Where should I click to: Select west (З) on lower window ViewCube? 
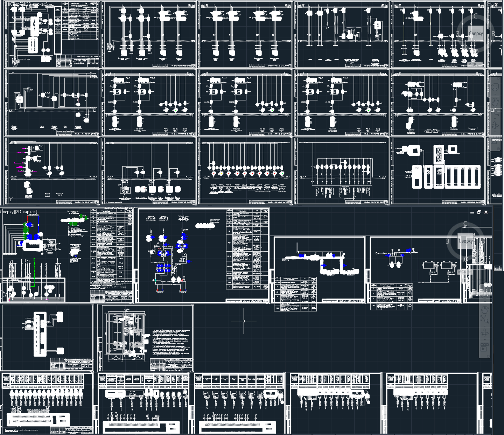448,241
